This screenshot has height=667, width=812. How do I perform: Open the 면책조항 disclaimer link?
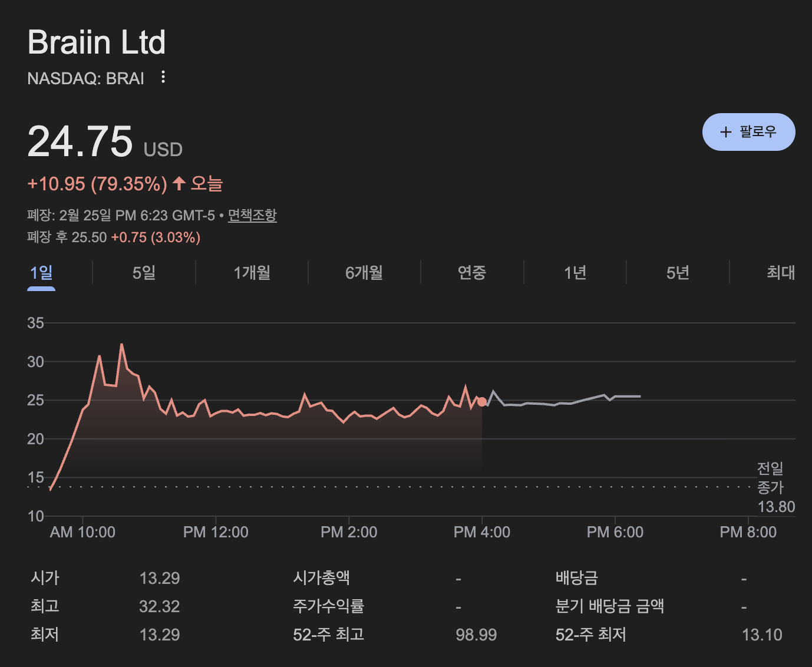pos(252,216)
